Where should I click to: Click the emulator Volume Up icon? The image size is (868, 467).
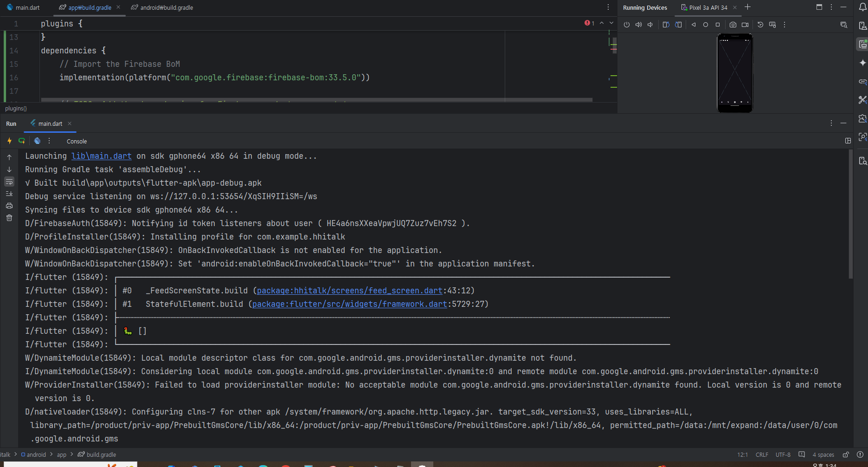coord(638,25)
